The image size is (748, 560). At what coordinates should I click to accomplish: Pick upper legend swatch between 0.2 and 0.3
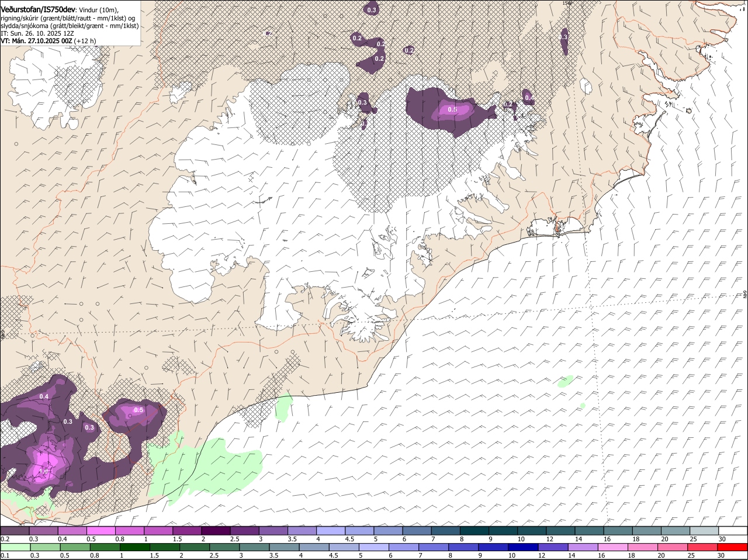tap(15, 531)
